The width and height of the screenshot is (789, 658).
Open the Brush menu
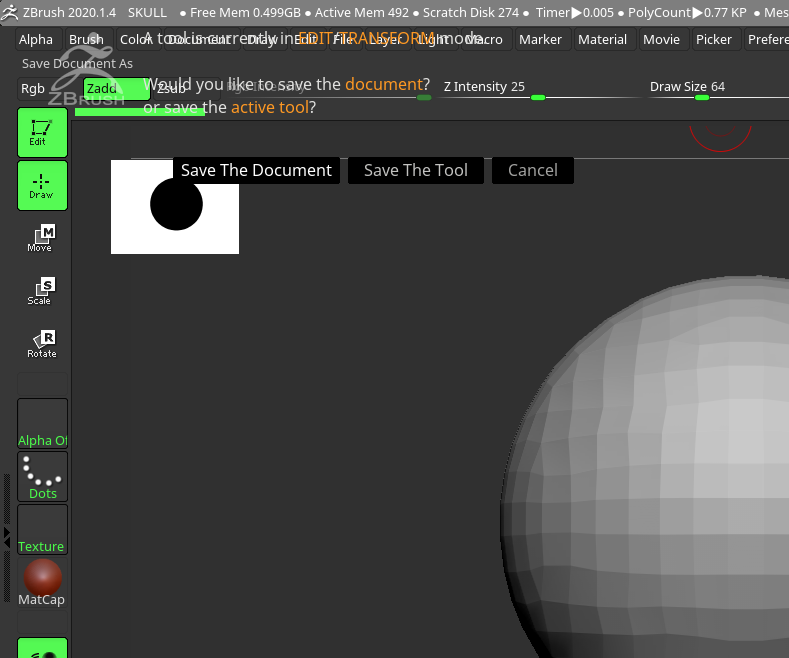[x=86, y=39]
